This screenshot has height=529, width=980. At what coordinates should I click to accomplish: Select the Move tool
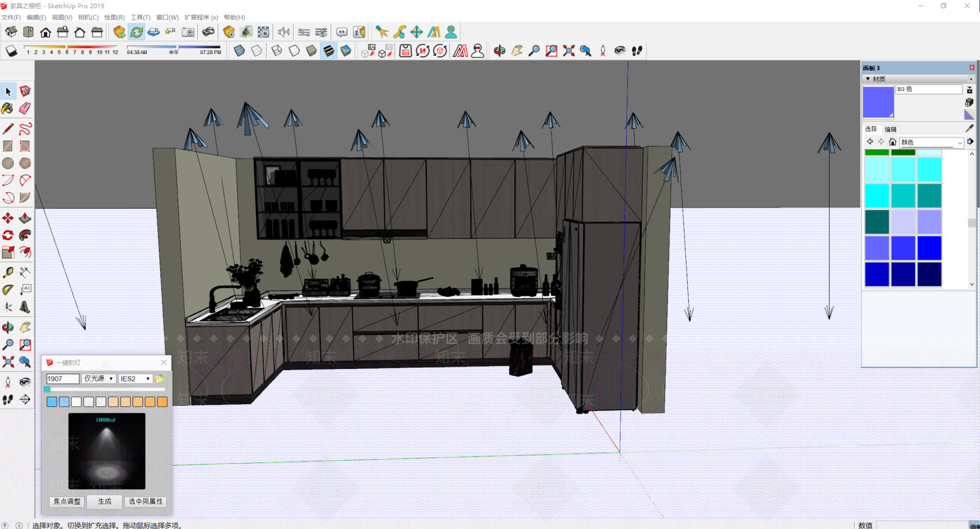pos(8,218)
